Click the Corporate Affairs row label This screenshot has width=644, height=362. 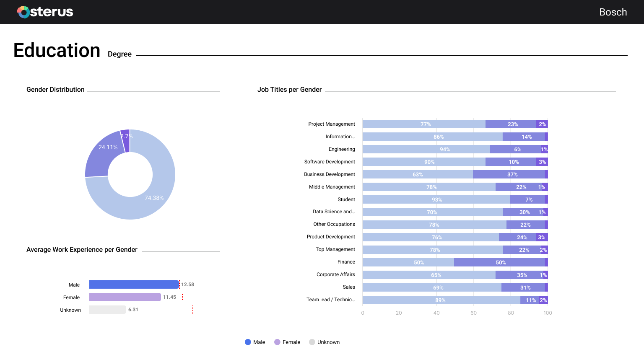(336, 274)
